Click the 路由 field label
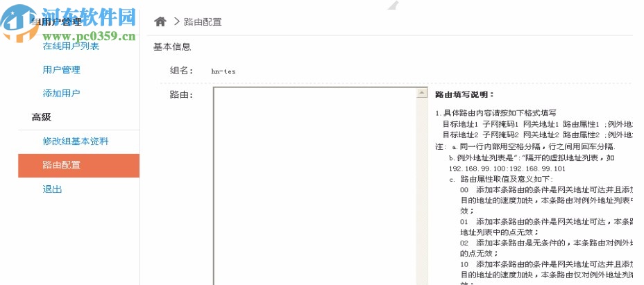Image resolution: width=644 pixels, height=285 pixels. click(182, 95)
